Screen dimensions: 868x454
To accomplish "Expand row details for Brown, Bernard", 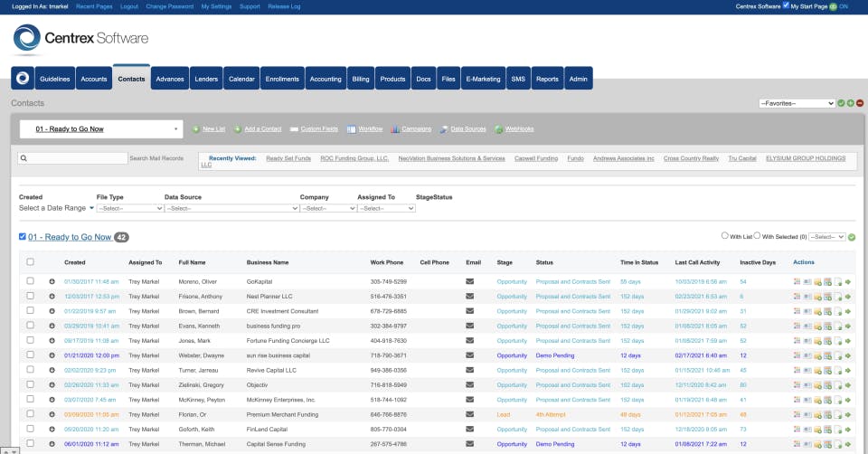I will pos(52,310).
